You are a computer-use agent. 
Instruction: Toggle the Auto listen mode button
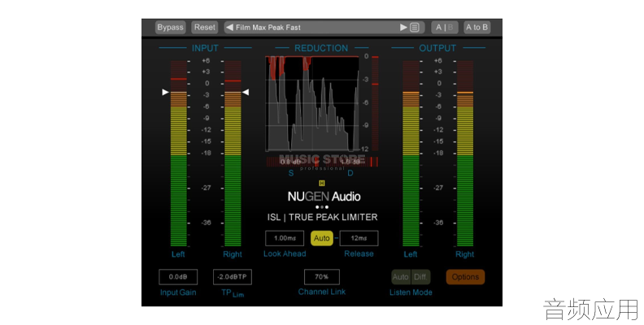(400, 277)
